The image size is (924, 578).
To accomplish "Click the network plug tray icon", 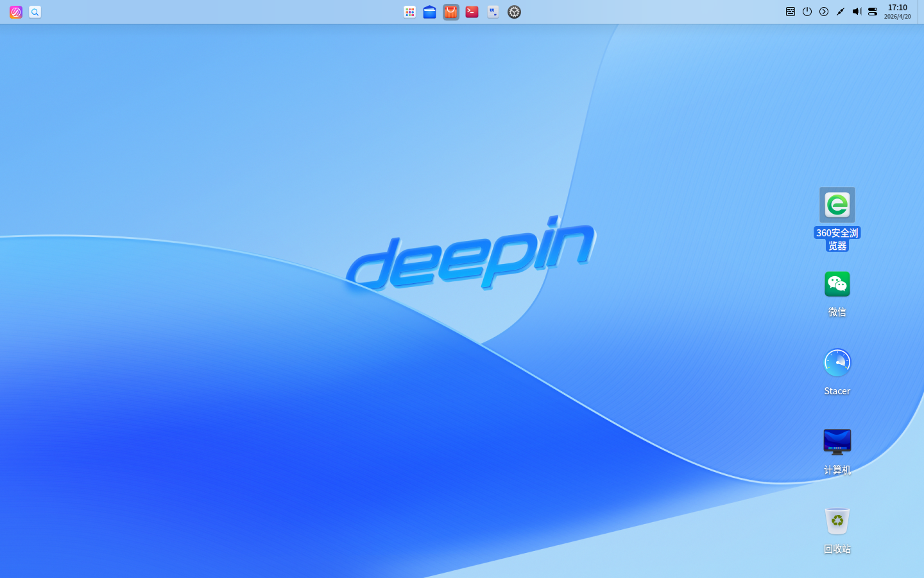I will click(841, 12).
